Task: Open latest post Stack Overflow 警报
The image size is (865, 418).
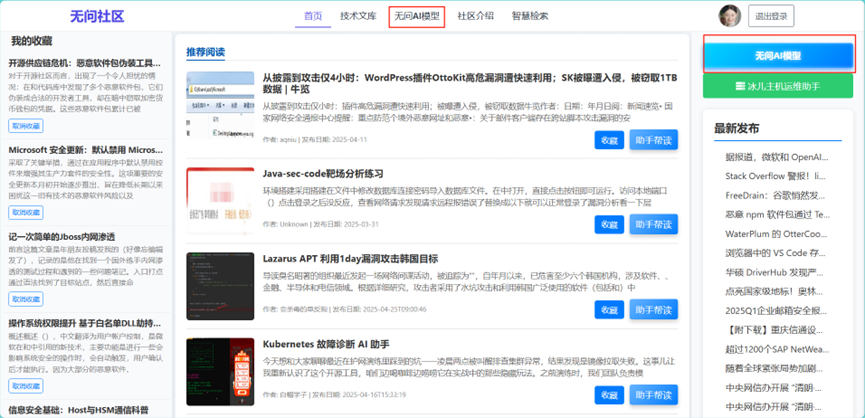Action: tap(776, 176)
